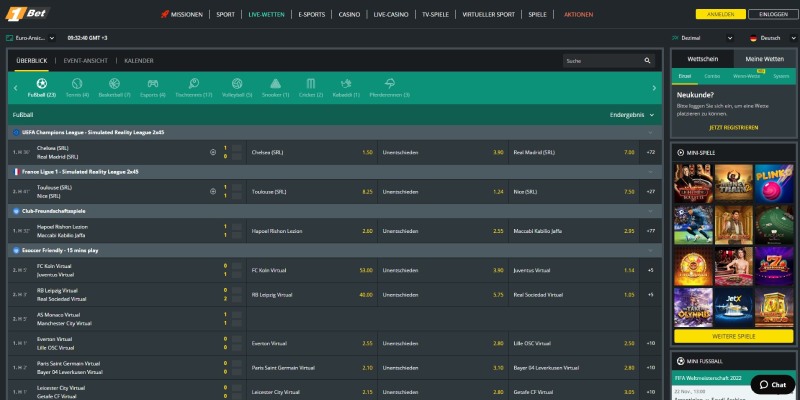Open Hapoel Rishon Lezion match details
Viewport: 800px width, 400px height.
pyautogui.click(x=62, y=231)
